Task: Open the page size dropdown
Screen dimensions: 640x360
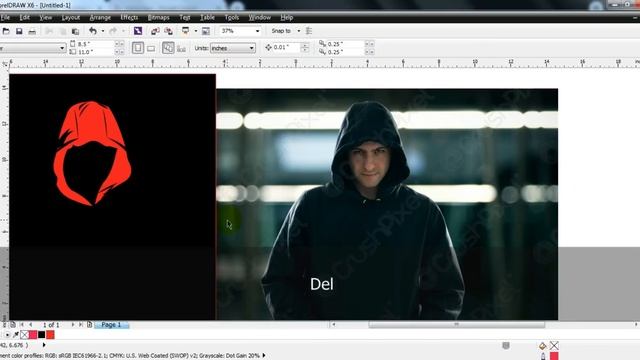Action: pyautogui.click(x=62, y=48)
